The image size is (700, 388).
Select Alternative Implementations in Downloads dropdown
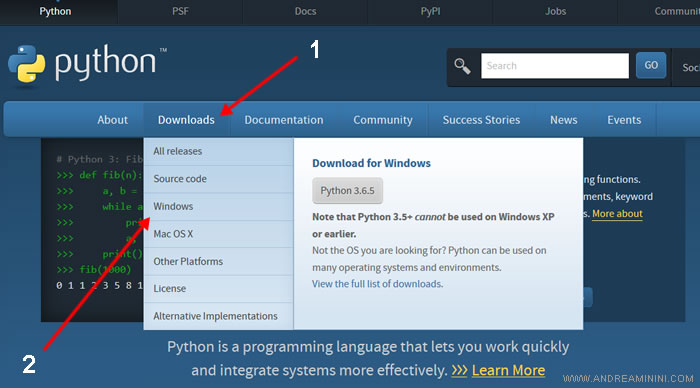pos(218,316)
